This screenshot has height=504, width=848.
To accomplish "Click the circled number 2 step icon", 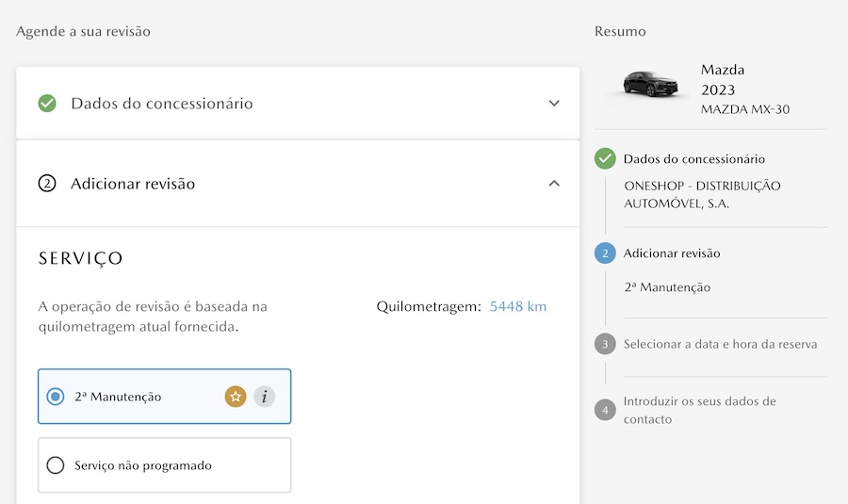I will pos(47,184).
